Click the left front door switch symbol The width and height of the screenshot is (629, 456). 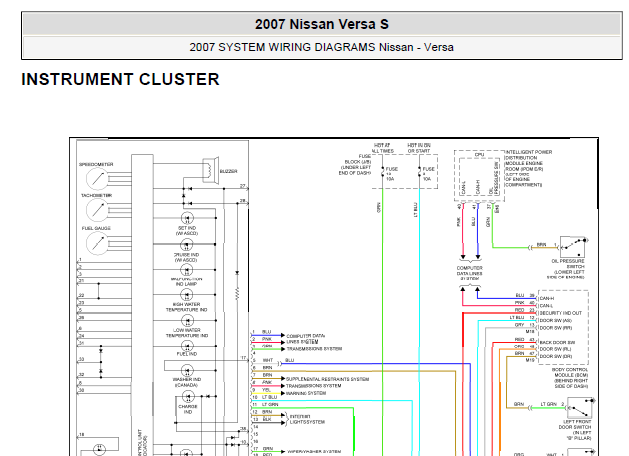point(580,407)
